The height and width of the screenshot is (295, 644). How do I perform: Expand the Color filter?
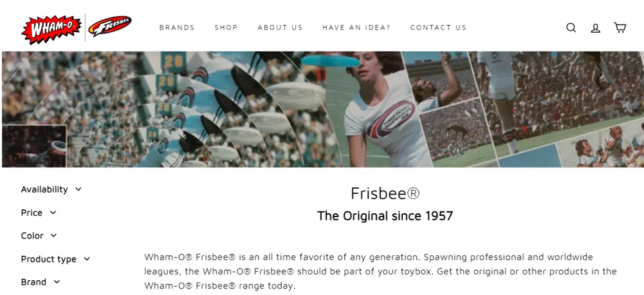39,236
